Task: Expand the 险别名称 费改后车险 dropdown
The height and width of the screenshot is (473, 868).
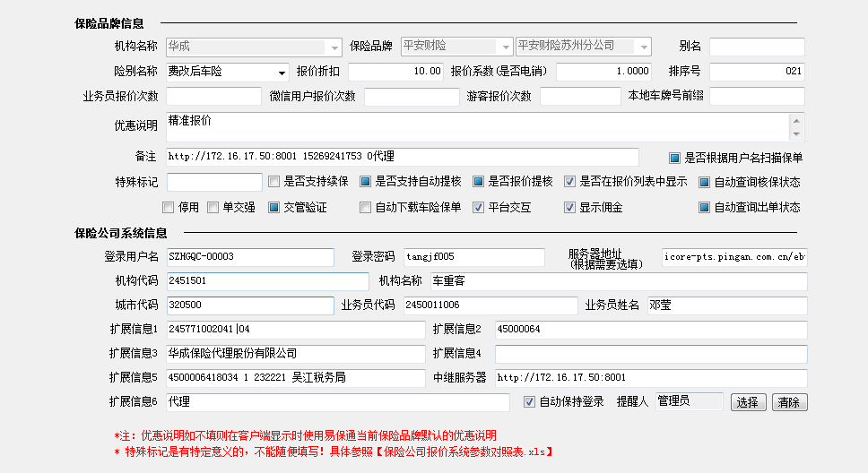Action: [x=282, y=72]
